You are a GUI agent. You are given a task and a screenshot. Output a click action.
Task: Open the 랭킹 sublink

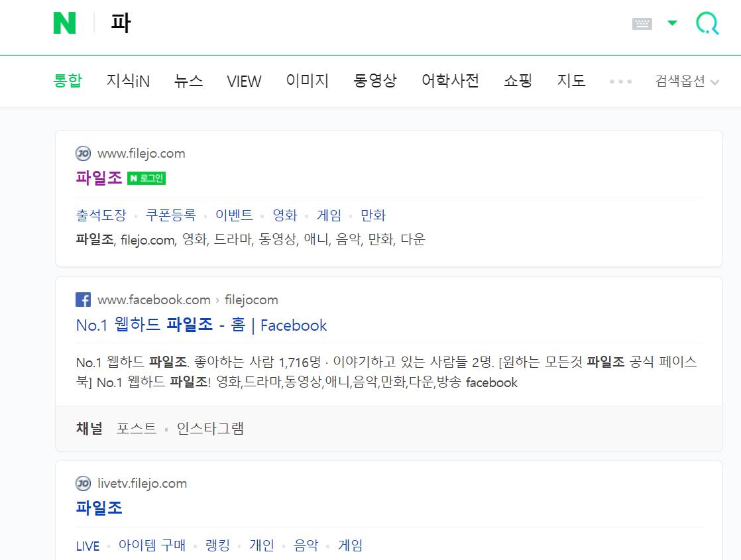pyautogui.click(x=217, y=545)
